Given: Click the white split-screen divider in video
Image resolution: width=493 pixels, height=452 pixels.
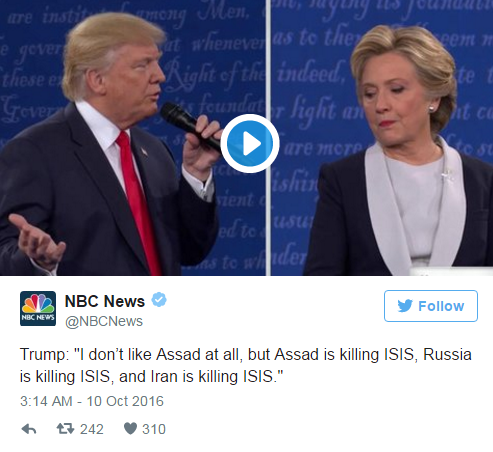Looking at the screenshot, I should point(268,138).
